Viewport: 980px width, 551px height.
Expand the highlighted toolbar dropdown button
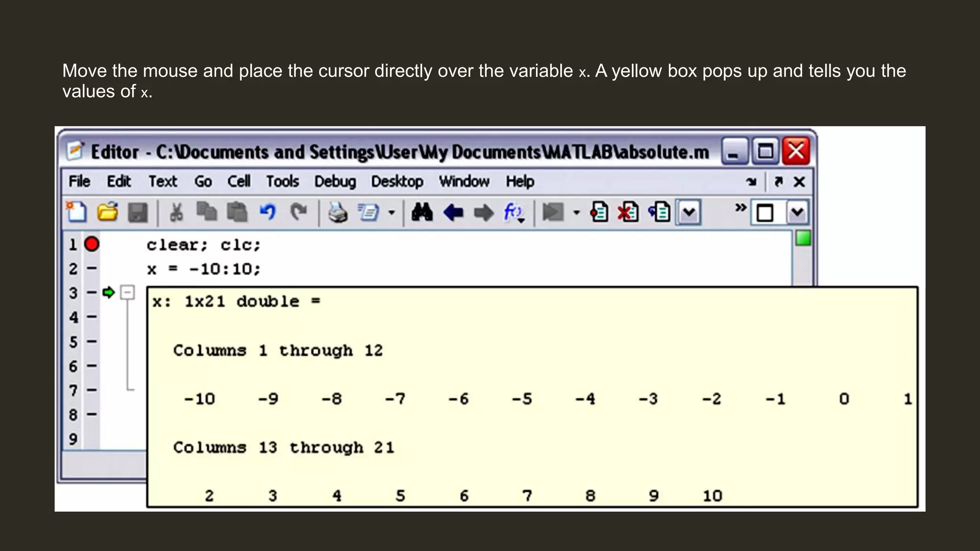pos(689,212)
